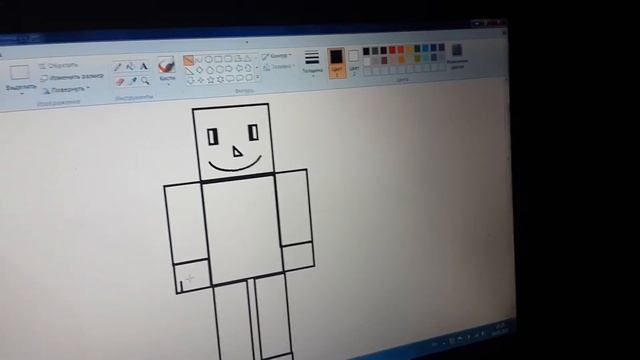Choose the highlighted Line shape
The image size is (640, 360).
click(188, 60)
